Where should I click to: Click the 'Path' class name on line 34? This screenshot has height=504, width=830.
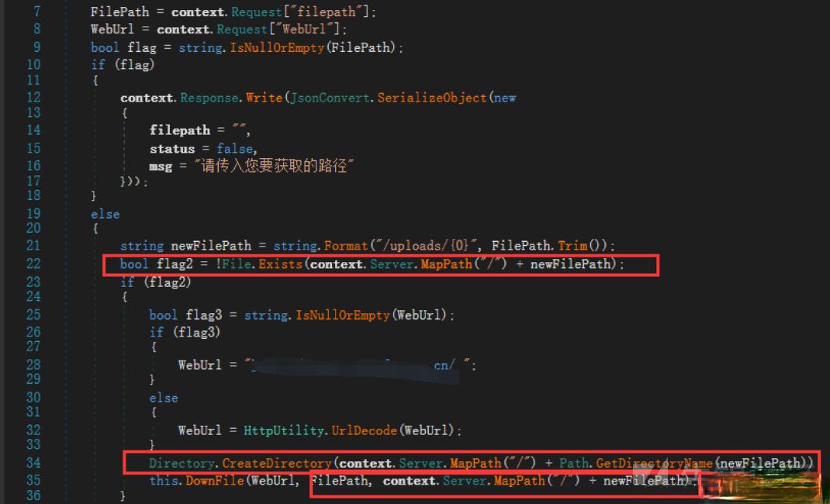pos(574,463)
